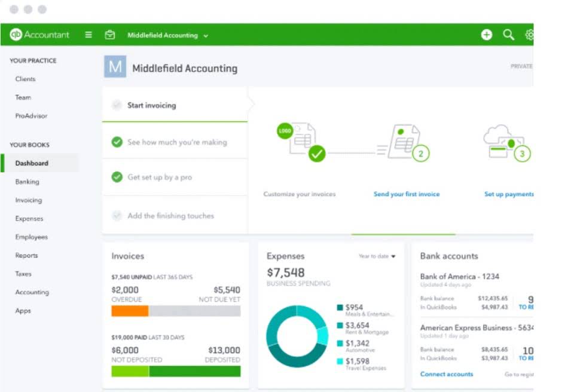The height and width of the screenshot is (392, 574).
Task: Open the Year to date expenses dropdown
Action: click(x=377, y=256)
